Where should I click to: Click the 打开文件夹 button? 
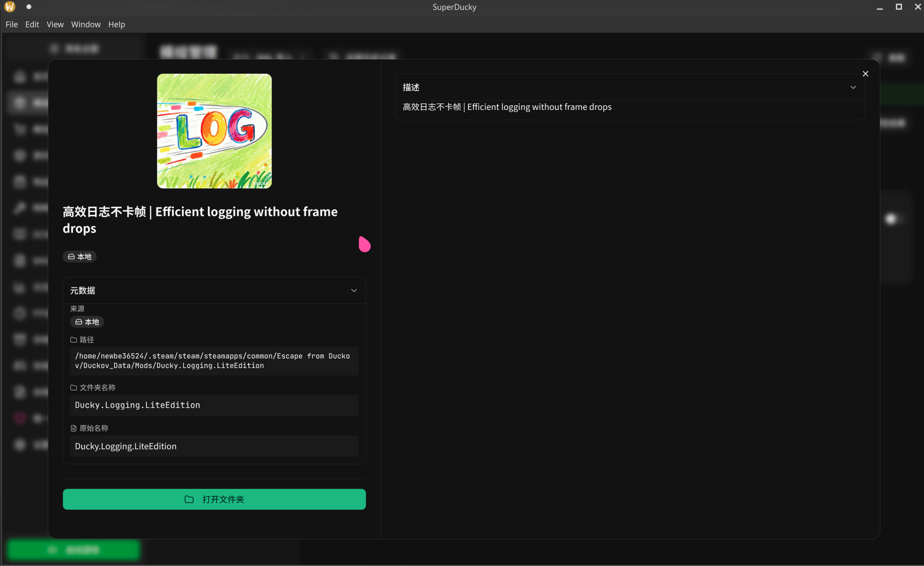[214, 499]
